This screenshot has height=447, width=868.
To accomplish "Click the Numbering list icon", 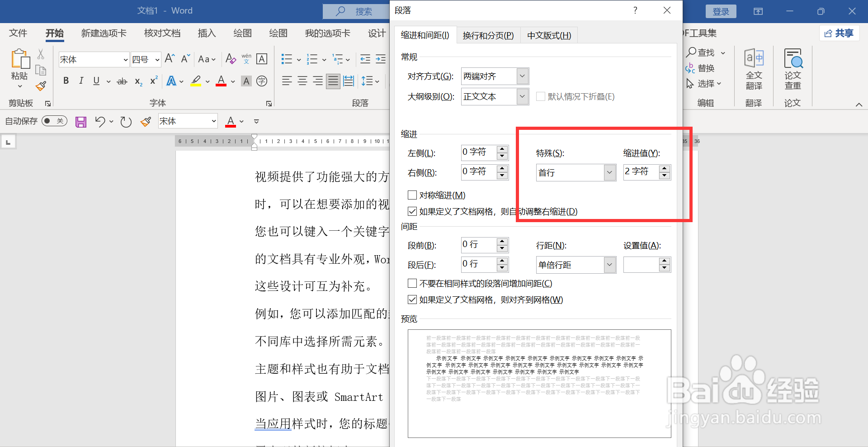I will [x=312, y=59].
